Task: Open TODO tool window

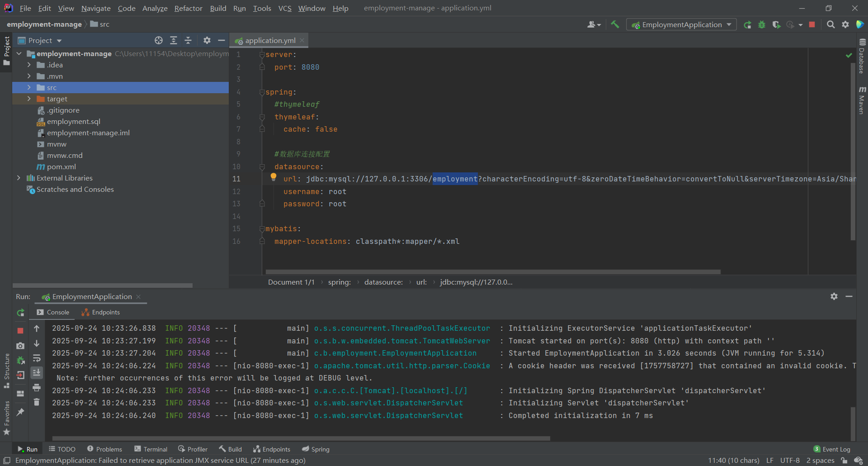Action: coord(62,449)
